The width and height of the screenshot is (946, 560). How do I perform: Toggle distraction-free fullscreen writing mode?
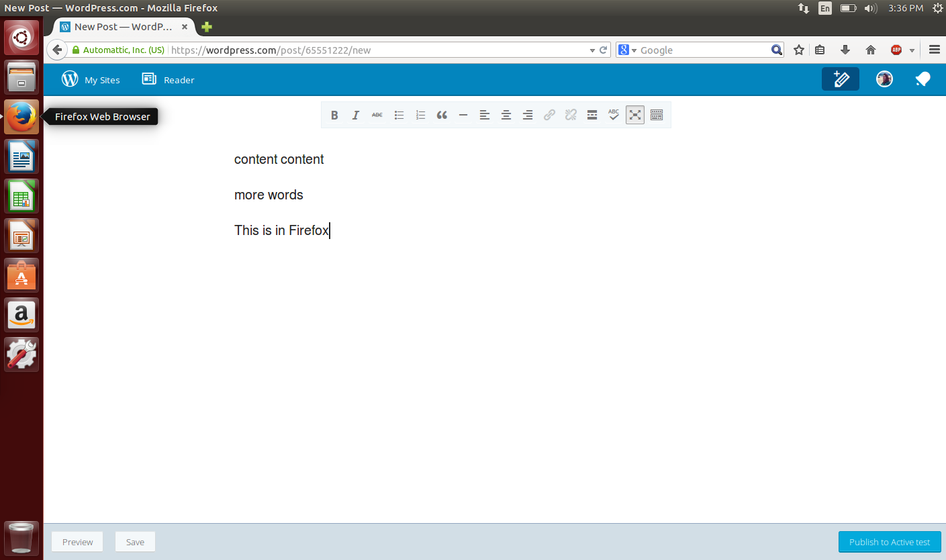point(635,115)
